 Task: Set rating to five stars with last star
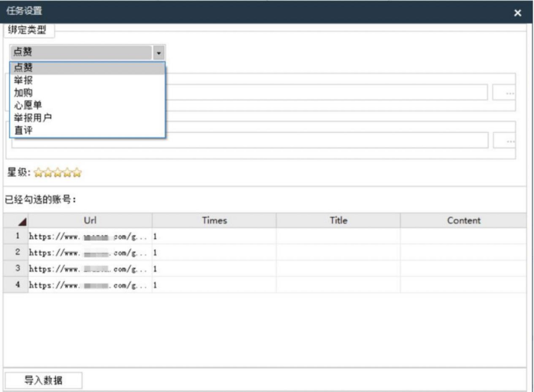(77, 172)
